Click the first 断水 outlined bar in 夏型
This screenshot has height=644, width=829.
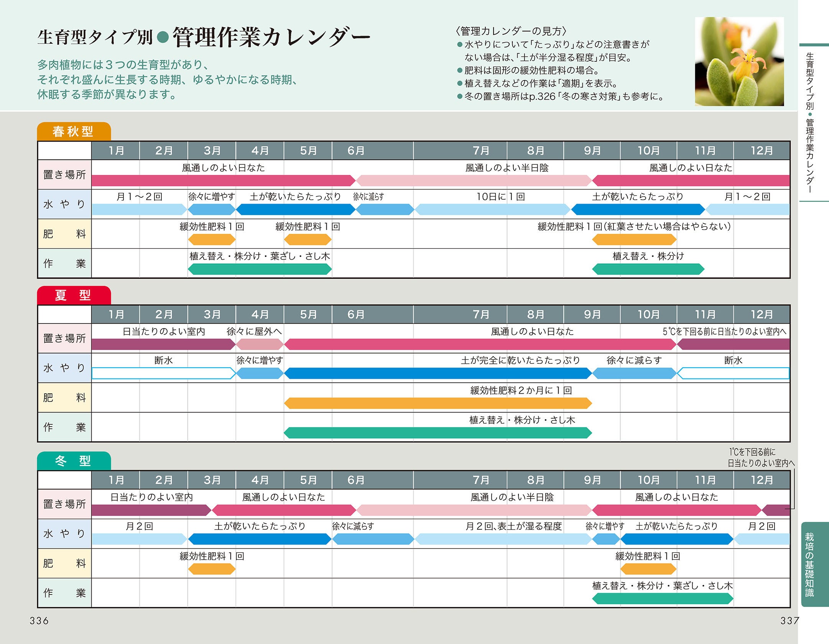pyautogui.click(x=163, y=373)
